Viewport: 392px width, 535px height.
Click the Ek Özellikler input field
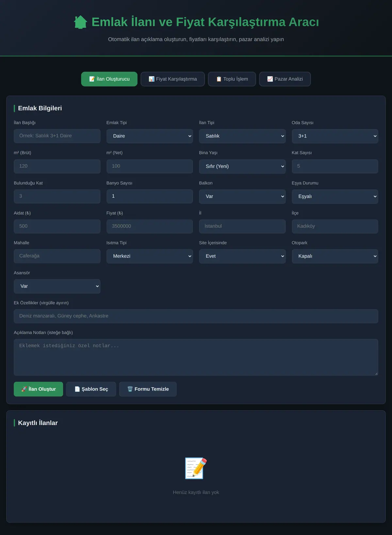(x=196, y=316)
